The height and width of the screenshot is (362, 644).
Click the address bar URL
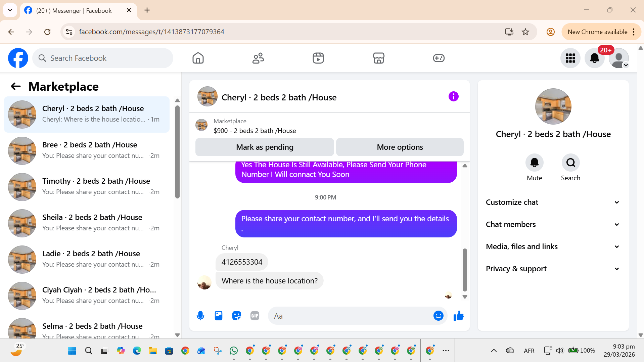click(151, 32)
